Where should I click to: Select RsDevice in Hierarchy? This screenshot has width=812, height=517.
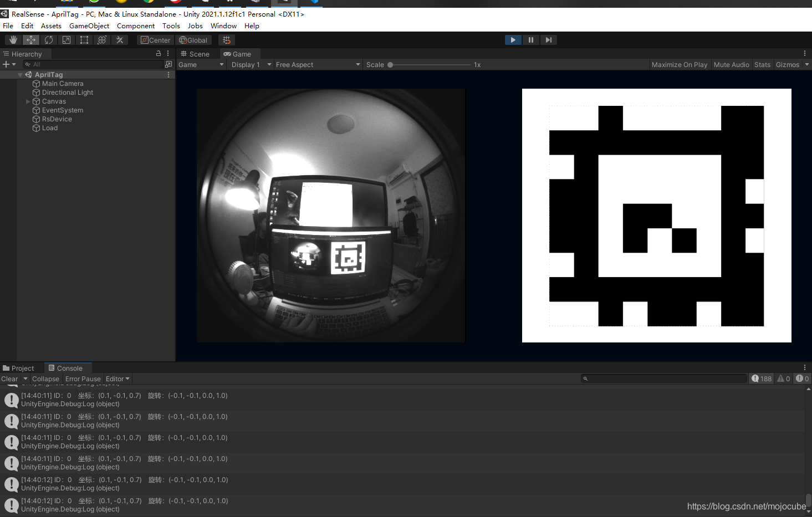[57, 119]
